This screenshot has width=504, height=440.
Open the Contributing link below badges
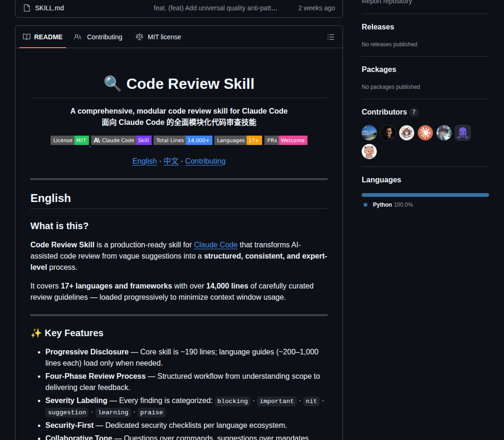tap(205, 161)
